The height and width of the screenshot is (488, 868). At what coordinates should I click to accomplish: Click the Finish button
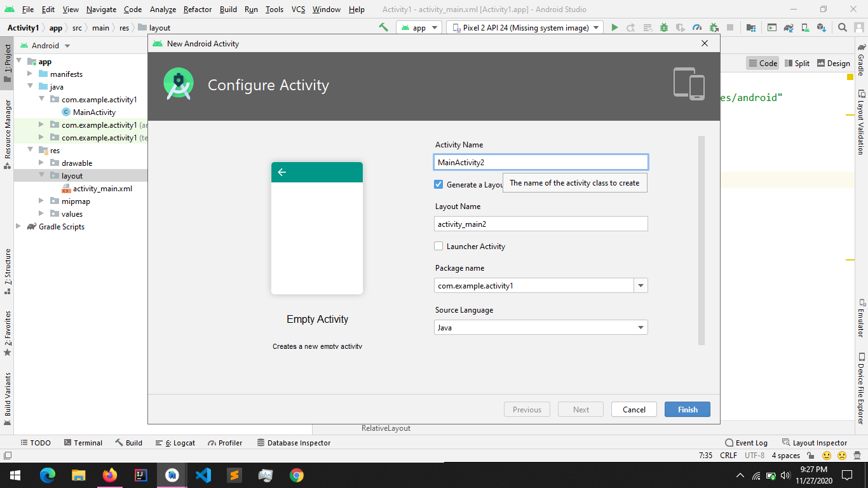[x=687, y=409]
